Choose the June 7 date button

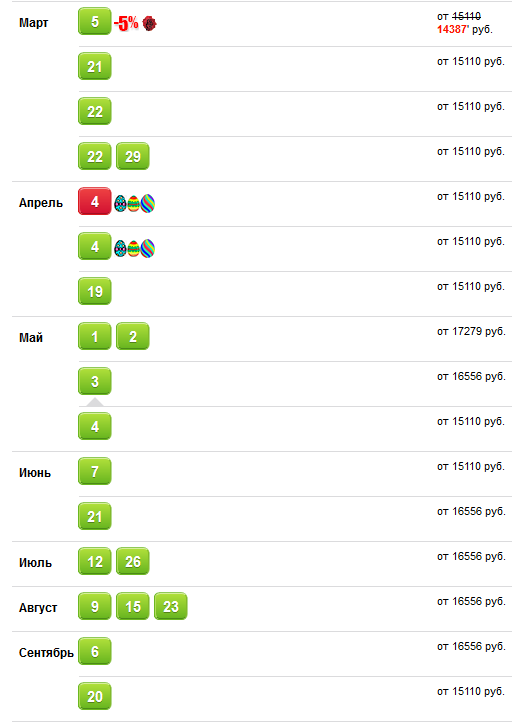94,471
